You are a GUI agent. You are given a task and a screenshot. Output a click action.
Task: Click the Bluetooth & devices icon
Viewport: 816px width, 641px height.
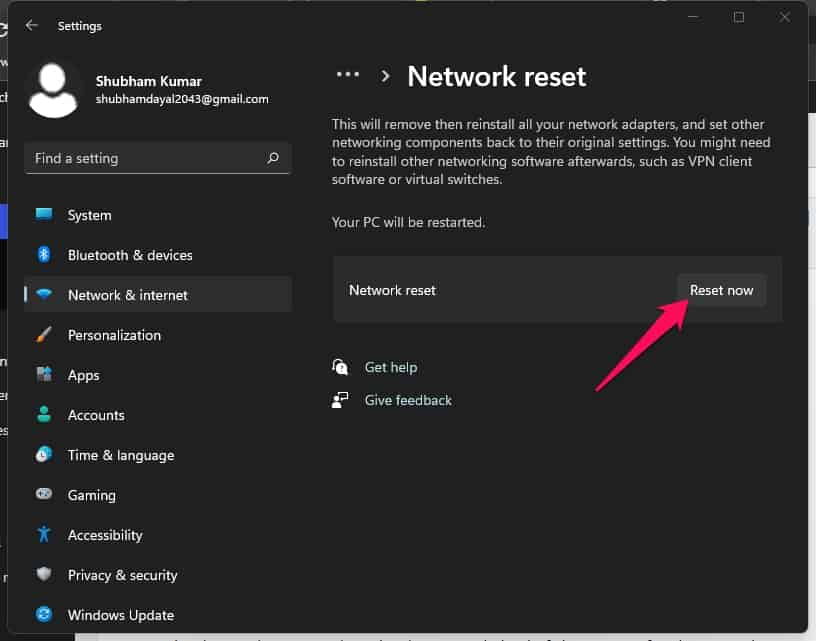pos(44,255)
